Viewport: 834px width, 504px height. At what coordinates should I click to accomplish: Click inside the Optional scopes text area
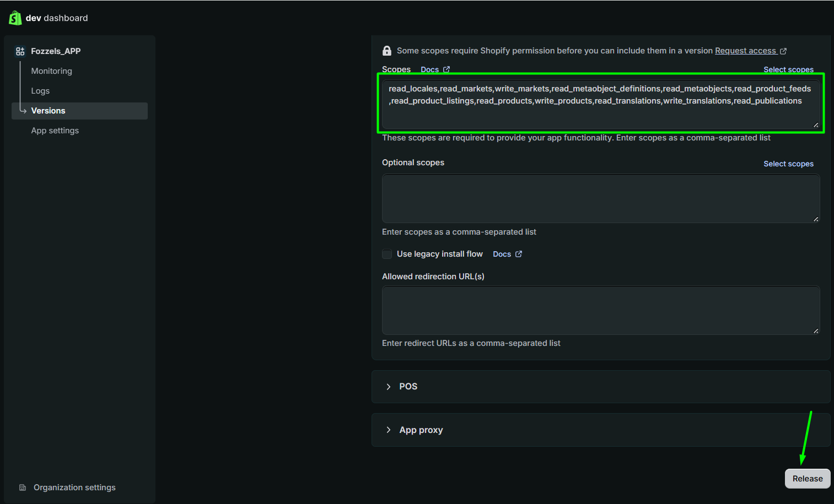(x=601, y=199)
